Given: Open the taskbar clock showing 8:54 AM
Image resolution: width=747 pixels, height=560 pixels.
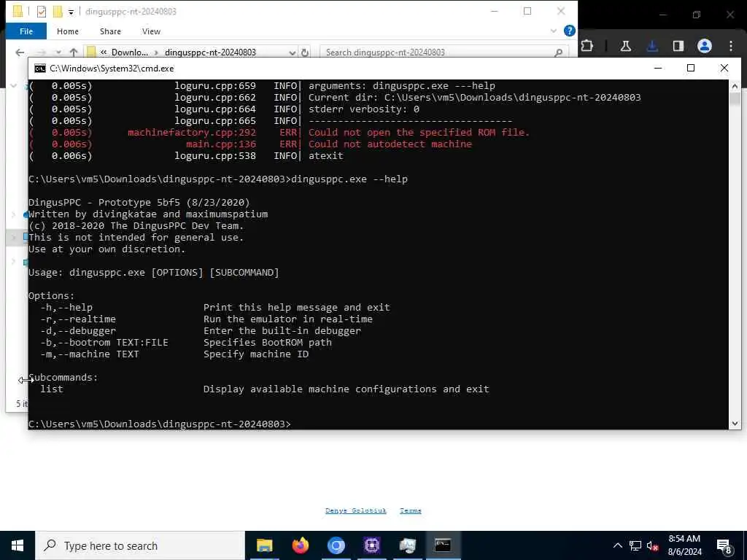Looking at the screenshot, I should pyautogui.click(x=684, y=545).
